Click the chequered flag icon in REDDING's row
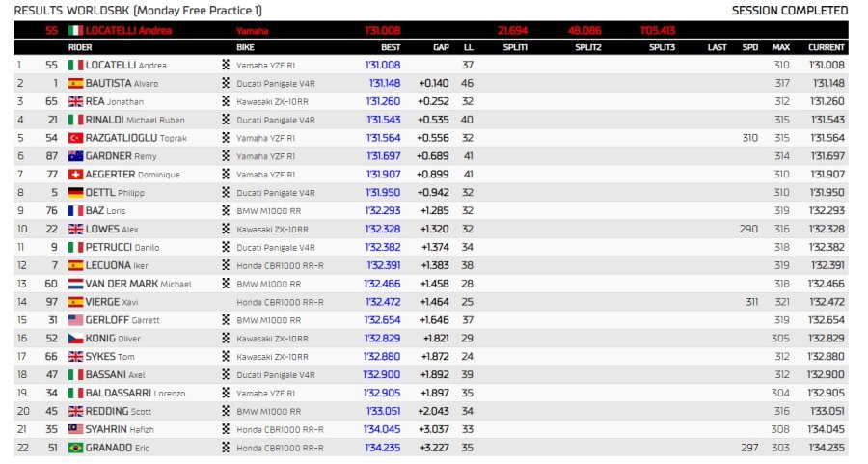The width and height of the screenshot is (868, 464). (226, 411)
